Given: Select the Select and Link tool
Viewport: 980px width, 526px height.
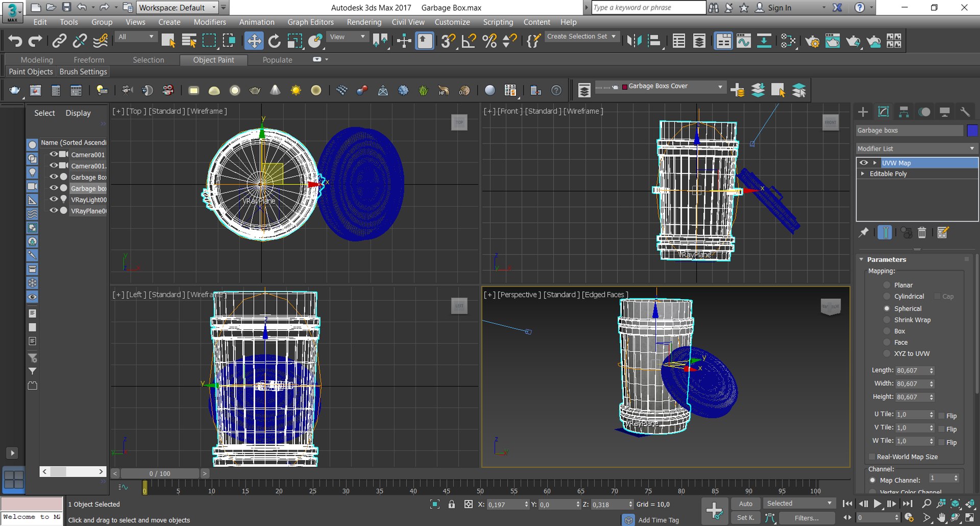Looking at the screenshot, I should 59,41.
